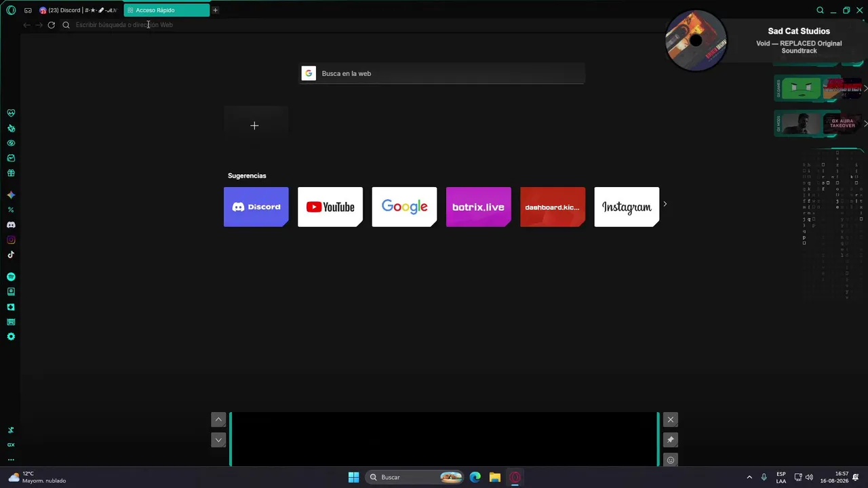Pin the bottom panel
The width and height of the screenshot is (868, 488).
pos(671,440)
